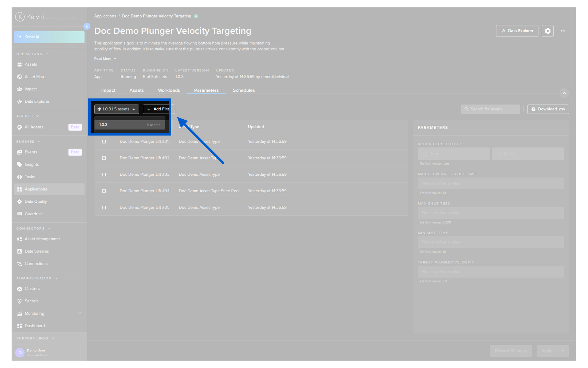This screenshot has width=588, height=368.
Task: Click the Tasks sidebar icon
Action: (x=20, y=177)
